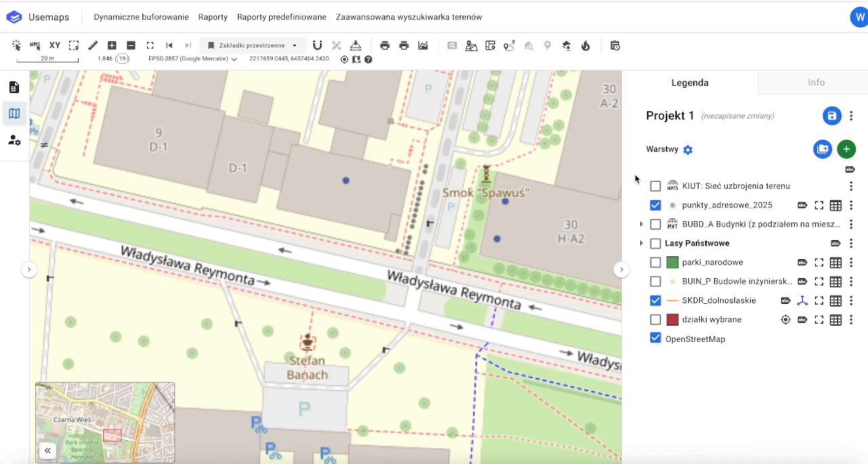
Task: Click Dynamiczne buforowanie in the top bar
Action: click(x=141, y=17)
